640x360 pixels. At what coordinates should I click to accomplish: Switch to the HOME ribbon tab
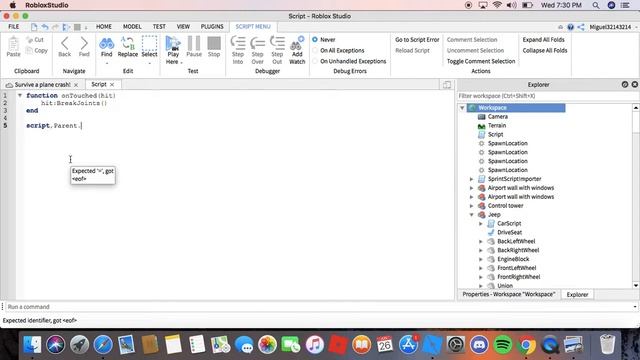point(104,27)
